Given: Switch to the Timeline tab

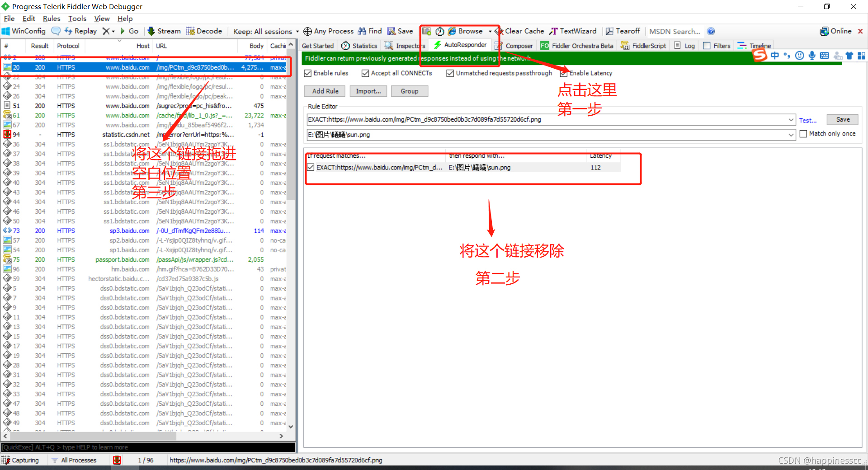Looking at the screenshot, I should (x=754, y=46).
